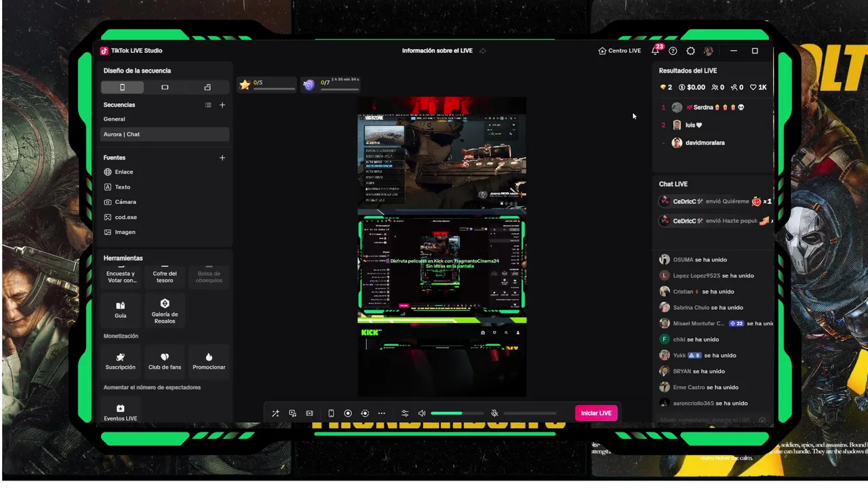Open the effects magic wand tool
Viewport: 868px width, 488px height.
[x=275, y=413]
